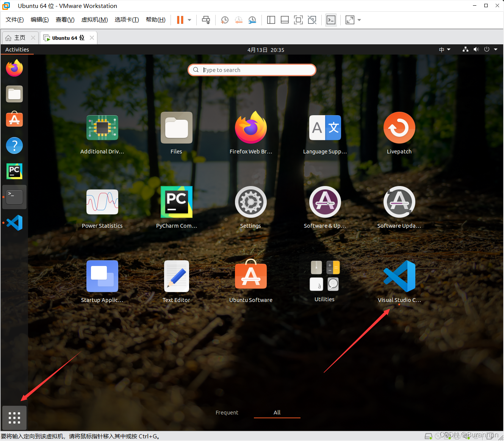Take a VM snapshot
504x441 pixels.
pos(225,20)
